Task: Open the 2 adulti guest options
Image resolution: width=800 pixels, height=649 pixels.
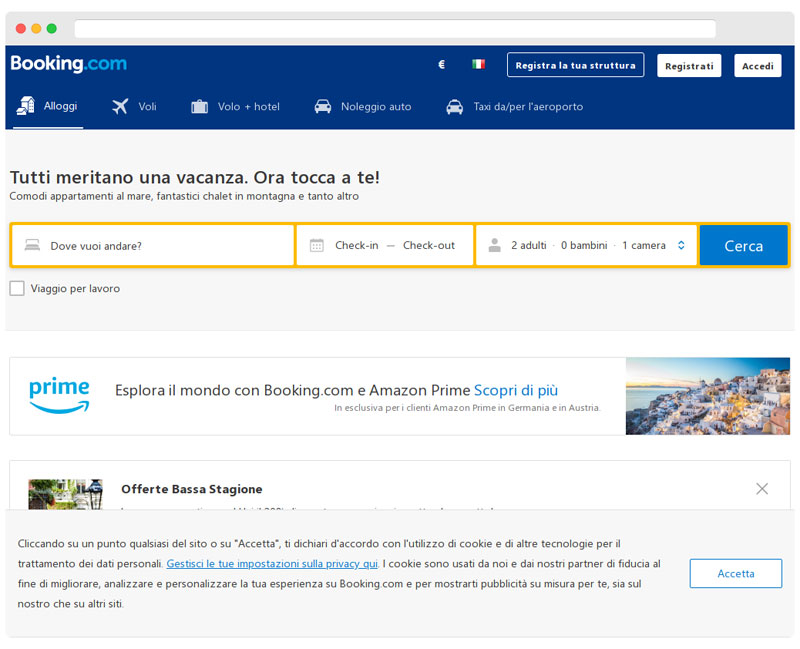Action: pyautogui.click(x=529, y=245)
